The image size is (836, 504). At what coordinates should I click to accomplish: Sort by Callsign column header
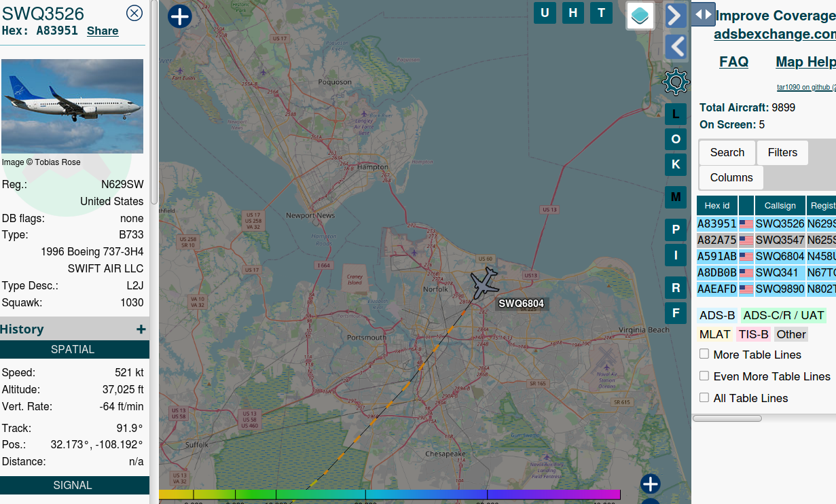[x=780, y=205]
